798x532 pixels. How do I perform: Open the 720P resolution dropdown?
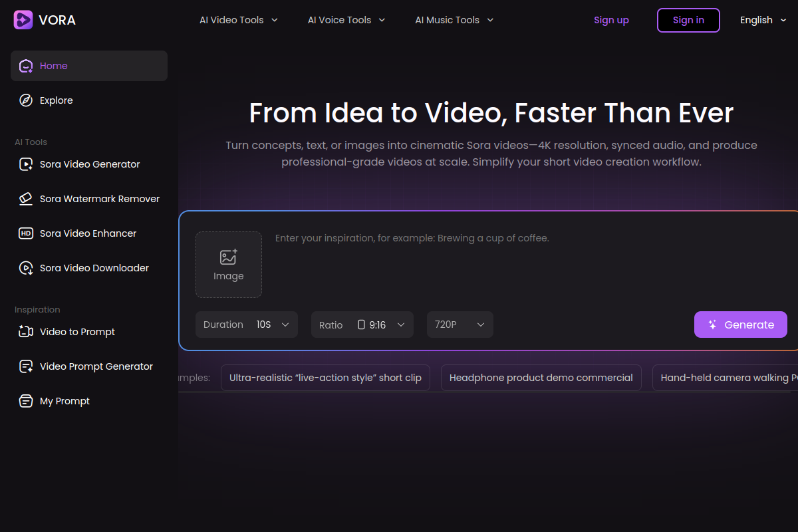[x=460, y=325]
